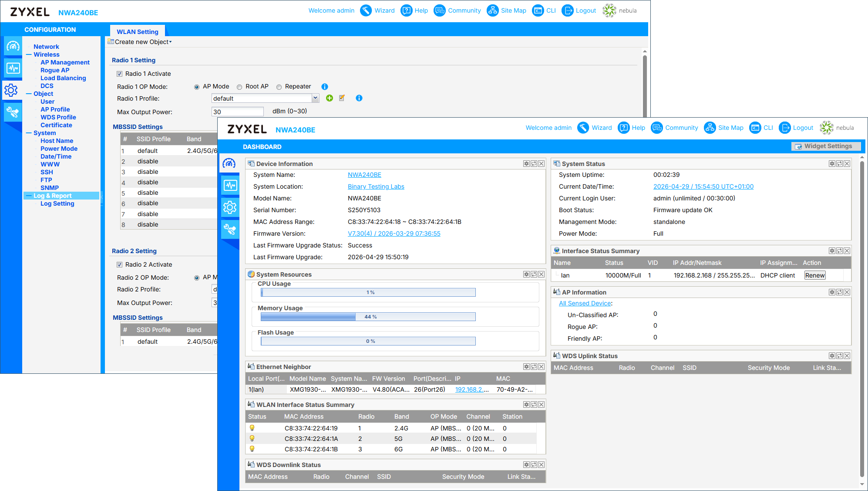The height and width of the screenshot is (491, 868).
Task: Open the Binary Testing Labs location link
Action: click(376, 186)
